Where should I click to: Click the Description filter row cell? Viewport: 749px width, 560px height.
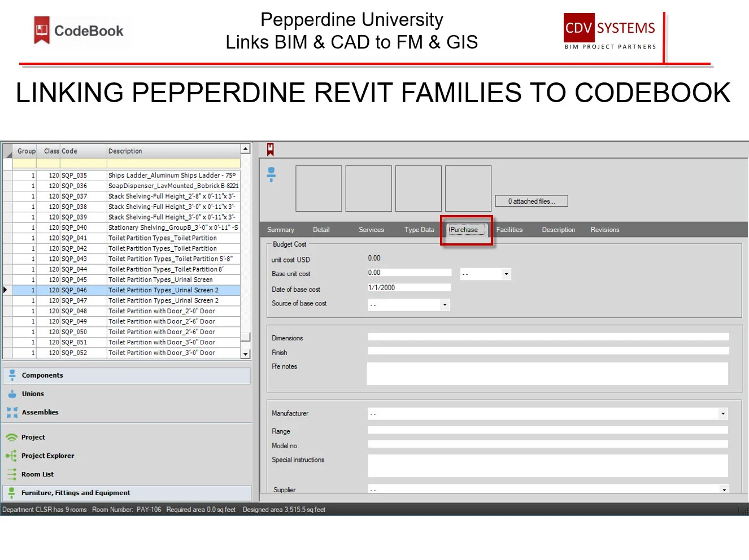(173, 164)
